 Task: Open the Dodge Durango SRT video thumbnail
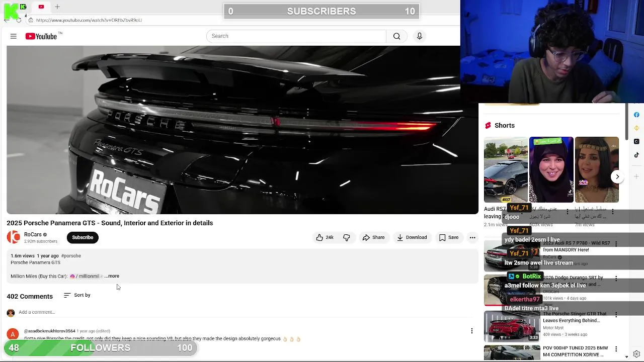[511, 291]
